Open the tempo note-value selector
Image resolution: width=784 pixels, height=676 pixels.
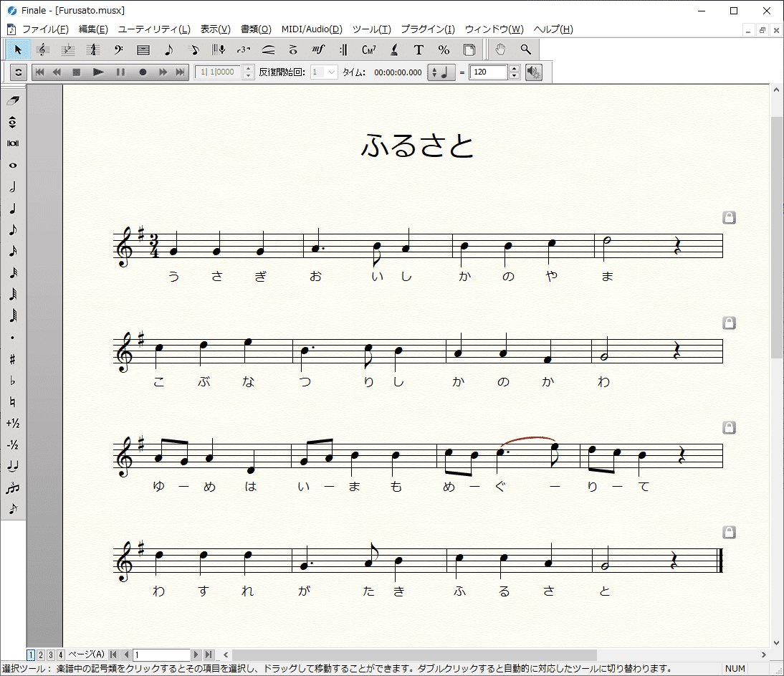(x=441, y=72)
